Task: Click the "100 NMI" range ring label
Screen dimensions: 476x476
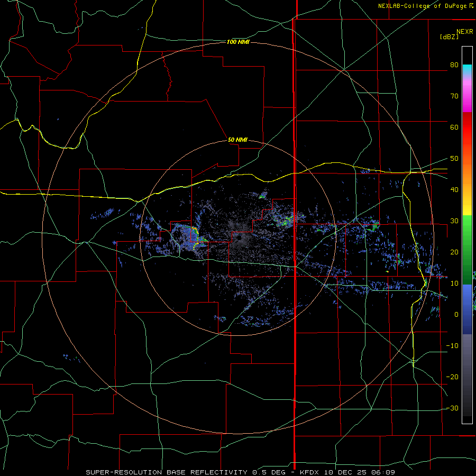Action: click(x=238, y=42)
